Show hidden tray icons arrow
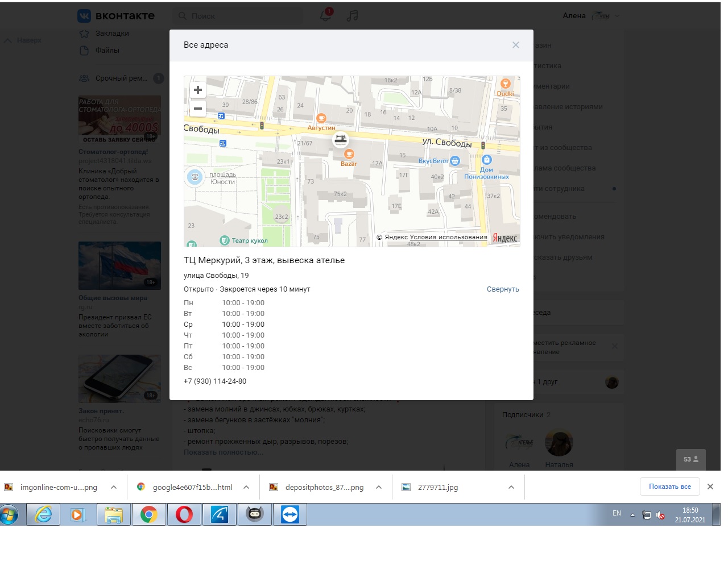The height and width of the screenshot is (582, 728). coord(632,515)
